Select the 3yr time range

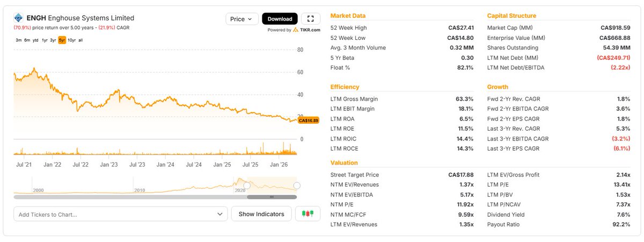coord(53,40)
